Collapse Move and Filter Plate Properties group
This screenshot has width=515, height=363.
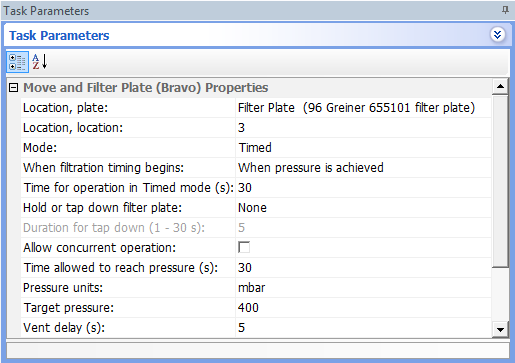pyautogui.click(x=13, y=88)
